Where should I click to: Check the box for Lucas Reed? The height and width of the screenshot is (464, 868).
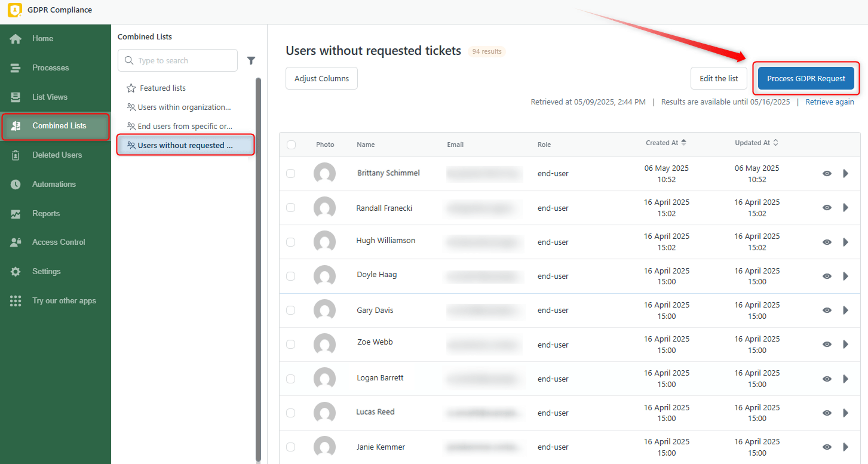[290, 413]
